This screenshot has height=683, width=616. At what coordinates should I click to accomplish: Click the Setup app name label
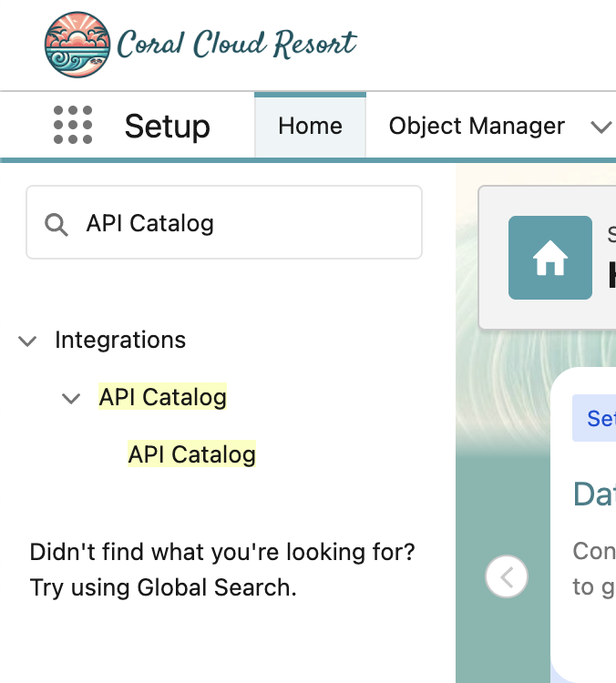(168, 126)
